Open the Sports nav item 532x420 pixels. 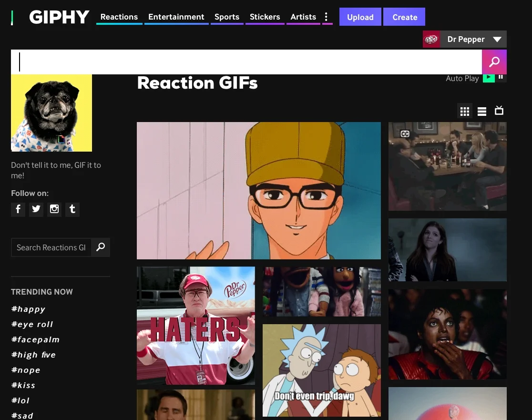(x=227, y=17)
